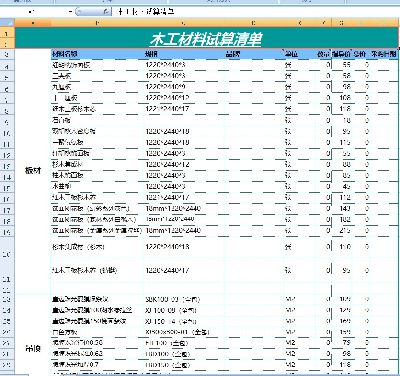Viewport: 400px width, 376px height.
Task: Click the select-all corner of the sheet
Action: 7,23
